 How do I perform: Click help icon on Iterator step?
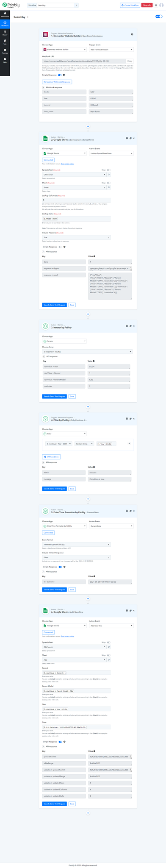[x=127, y=326]
